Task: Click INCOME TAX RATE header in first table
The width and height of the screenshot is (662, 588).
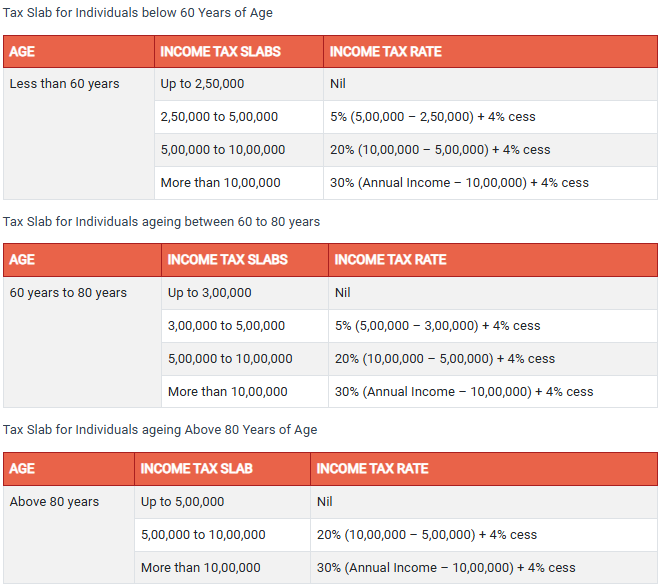Action: [x=385, y=51]
